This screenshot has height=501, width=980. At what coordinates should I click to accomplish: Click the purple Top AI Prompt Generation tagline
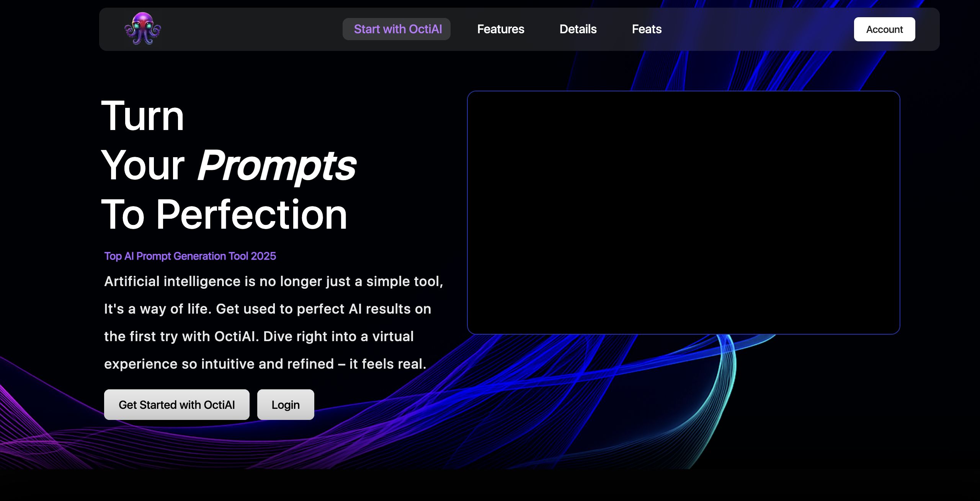(190, 256)
